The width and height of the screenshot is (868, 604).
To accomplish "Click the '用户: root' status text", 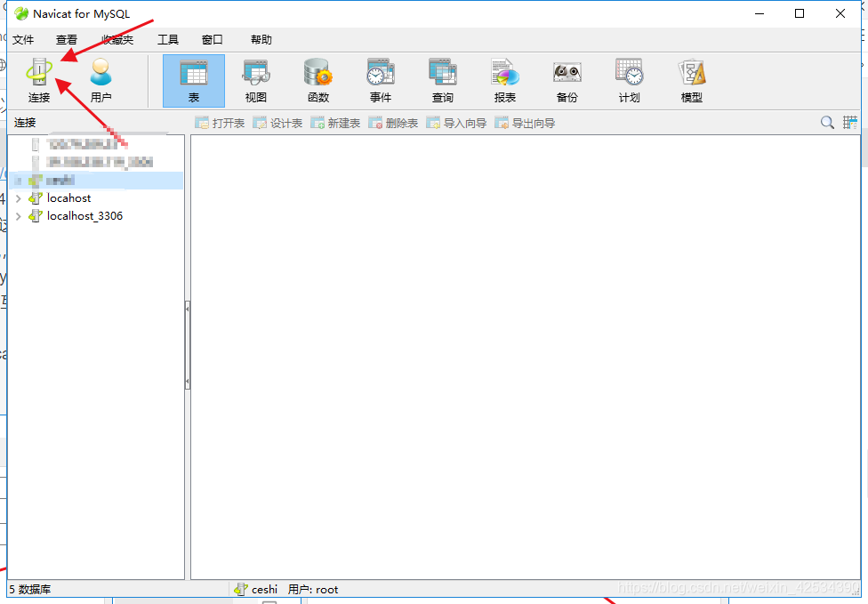I will 313,590.
